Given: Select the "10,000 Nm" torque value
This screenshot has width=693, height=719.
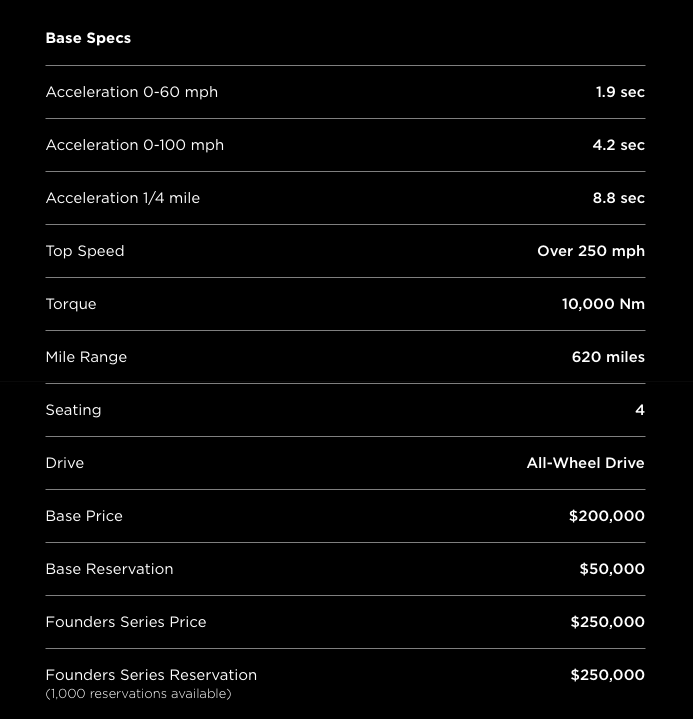Looking at the screenshot, I should pos(603,304).
